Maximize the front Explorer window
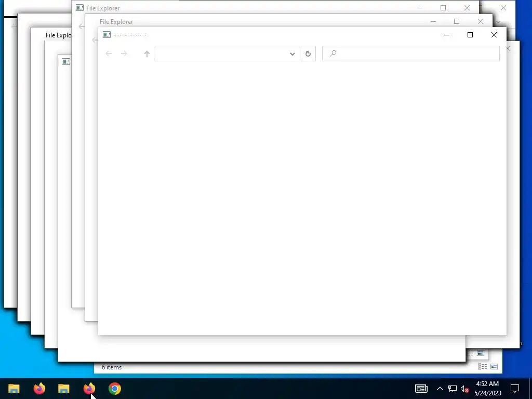 (x=470, y=35)
